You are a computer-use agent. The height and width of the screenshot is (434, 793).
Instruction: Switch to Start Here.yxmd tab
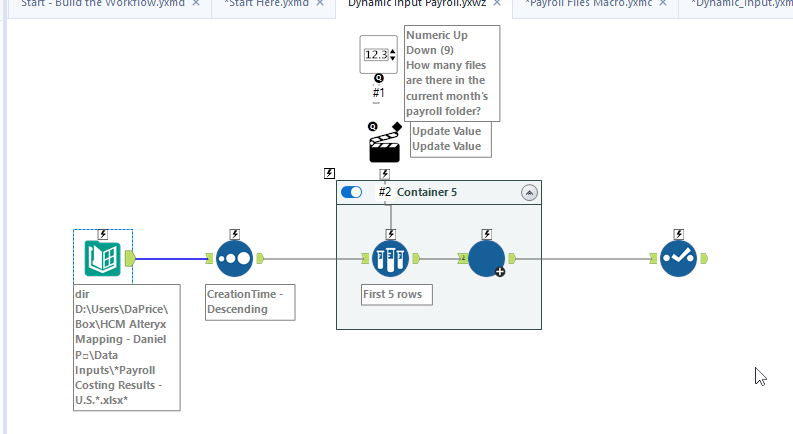[x=267, y=3]
